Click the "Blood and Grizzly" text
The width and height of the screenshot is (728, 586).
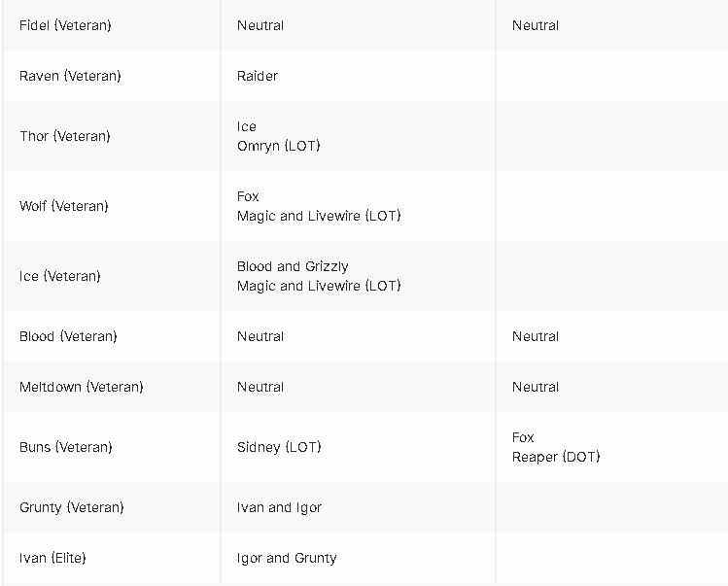[x=293, y=266]
